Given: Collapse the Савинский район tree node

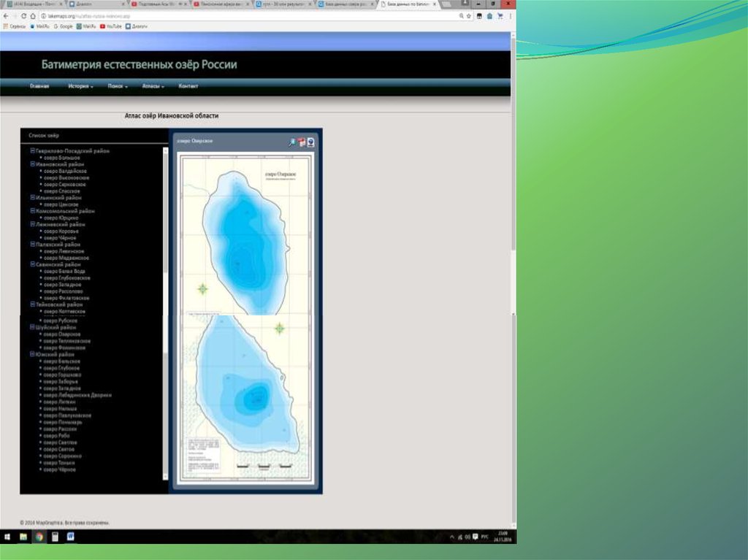Looking at the screenshot, I should 32,264.
